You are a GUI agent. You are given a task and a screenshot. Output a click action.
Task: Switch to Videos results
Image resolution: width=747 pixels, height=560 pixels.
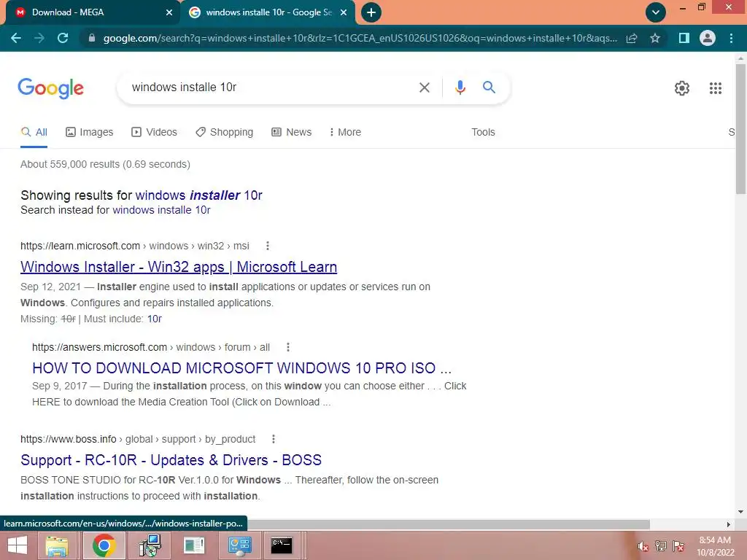pyautogui.click(x=155, y=132)
